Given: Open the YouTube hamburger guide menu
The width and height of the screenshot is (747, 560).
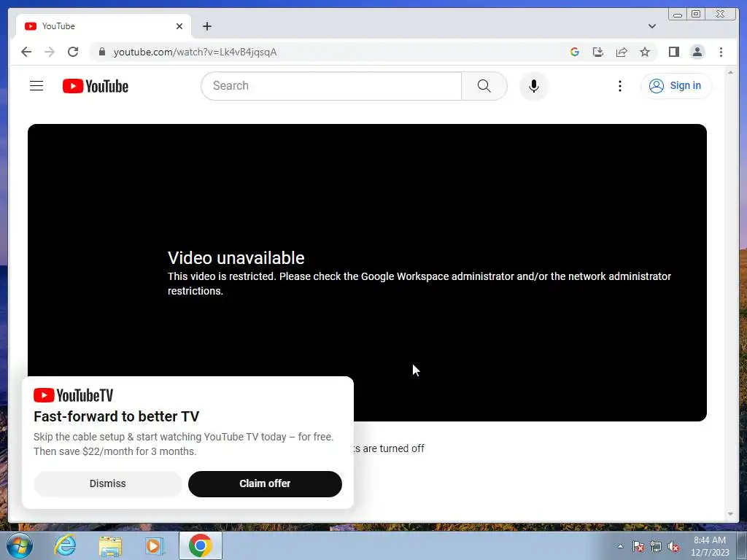Looking at the screenshot, I should coord(36,86).
